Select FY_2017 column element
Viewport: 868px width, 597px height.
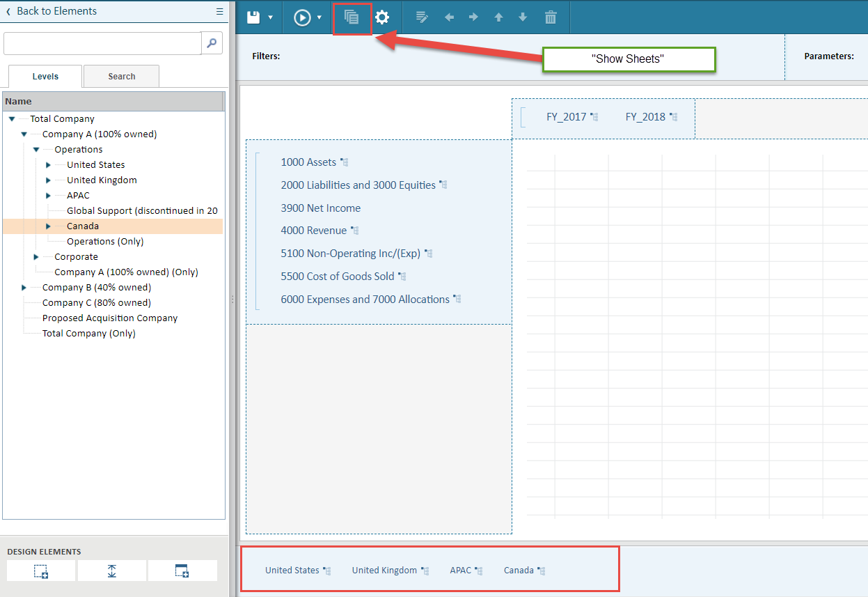pyautogui.click(x=566, y=117)
